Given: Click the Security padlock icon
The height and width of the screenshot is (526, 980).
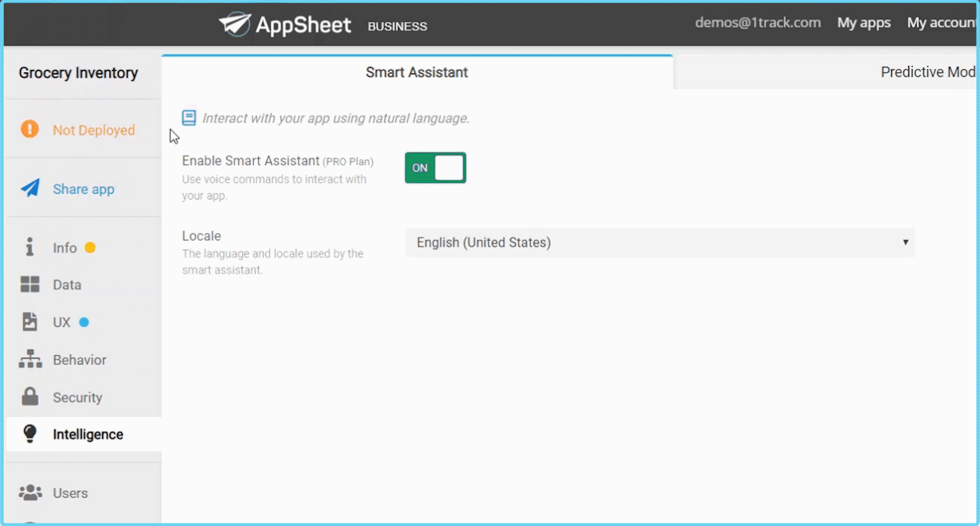Looking at the screenshot, I should [30, 397].
